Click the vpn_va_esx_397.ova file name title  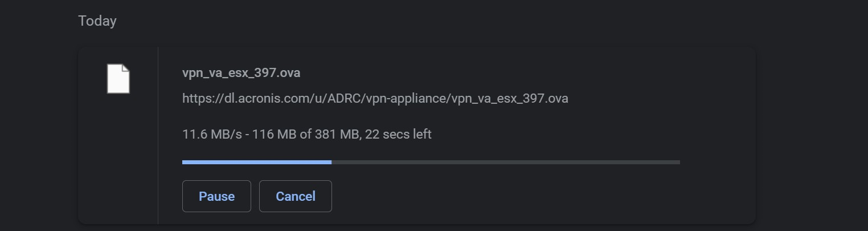241,73
